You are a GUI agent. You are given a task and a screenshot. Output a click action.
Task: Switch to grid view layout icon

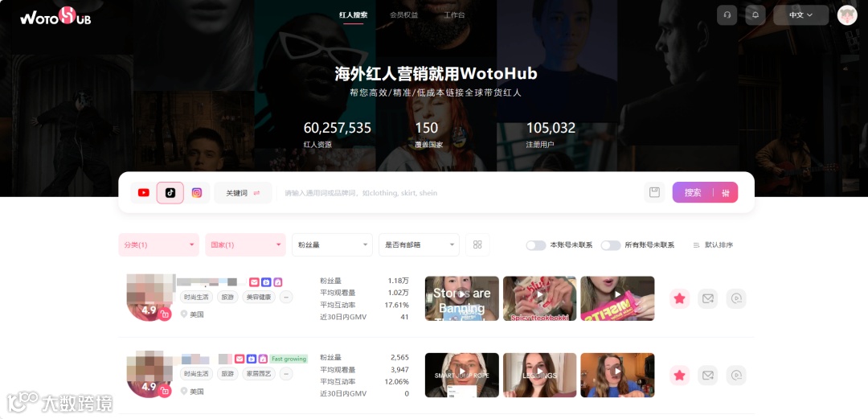coord(477,244)
